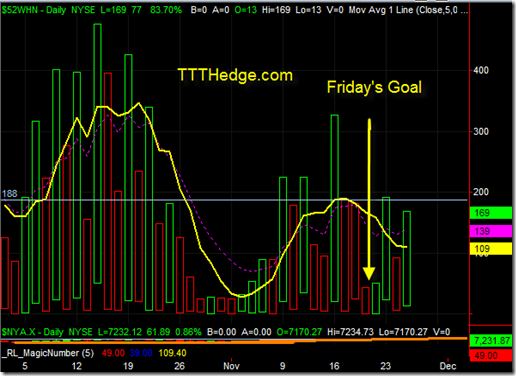Click the $52WHN - Daily symbol label
The width and height of the screenshot is (516, 376).
(34, 10)
